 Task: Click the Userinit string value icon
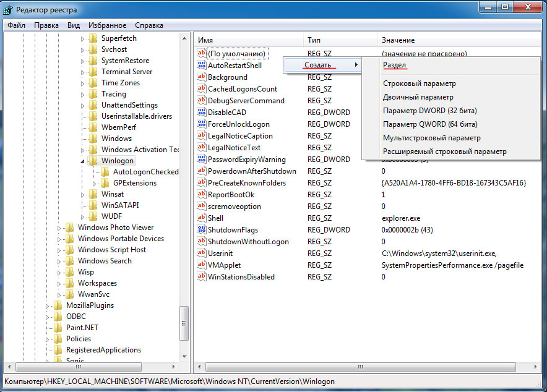pos(201,254)
